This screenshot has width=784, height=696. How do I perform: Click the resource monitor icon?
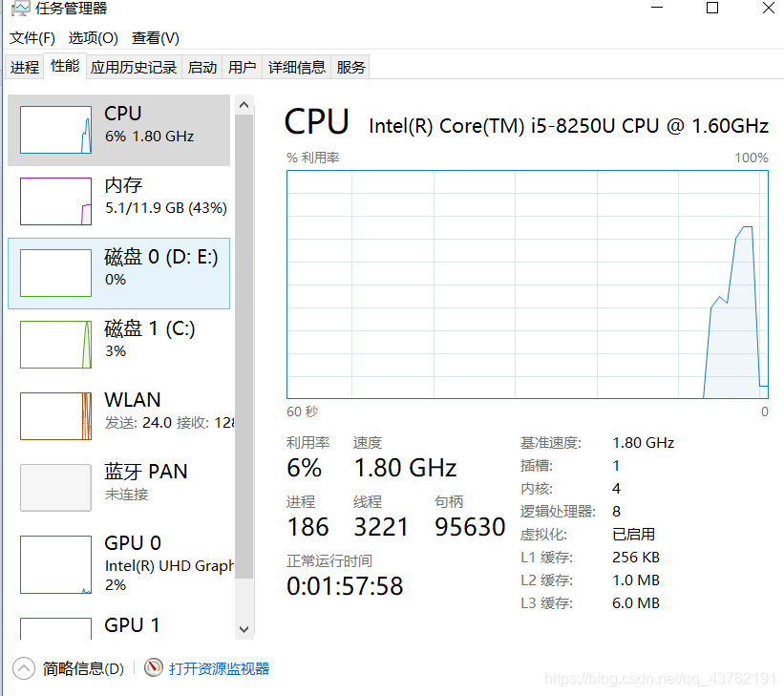154,667
